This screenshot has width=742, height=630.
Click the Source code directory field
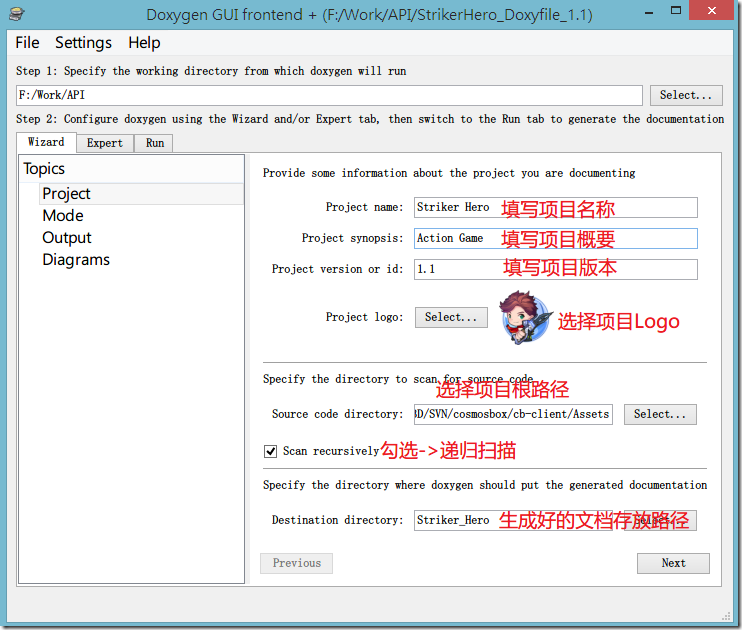pos(513,414)
